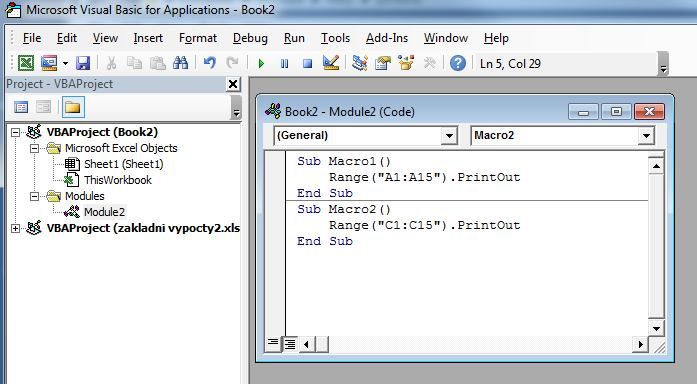This screenshot has height=384, width=697.
Task: Click the Sub Macro2() line
Action: click(344, 209)
